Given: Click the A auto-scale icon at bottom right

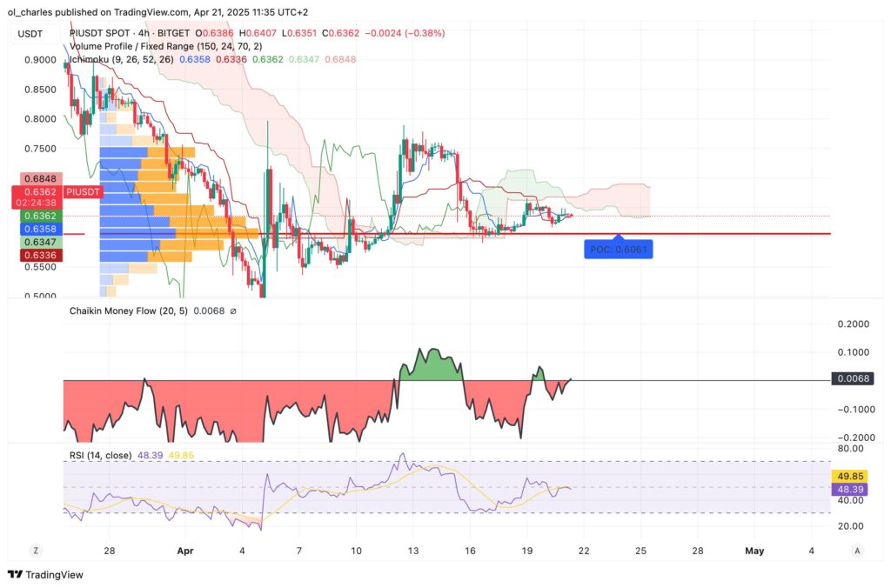Looking at the screenshot, I should [857, 551].
